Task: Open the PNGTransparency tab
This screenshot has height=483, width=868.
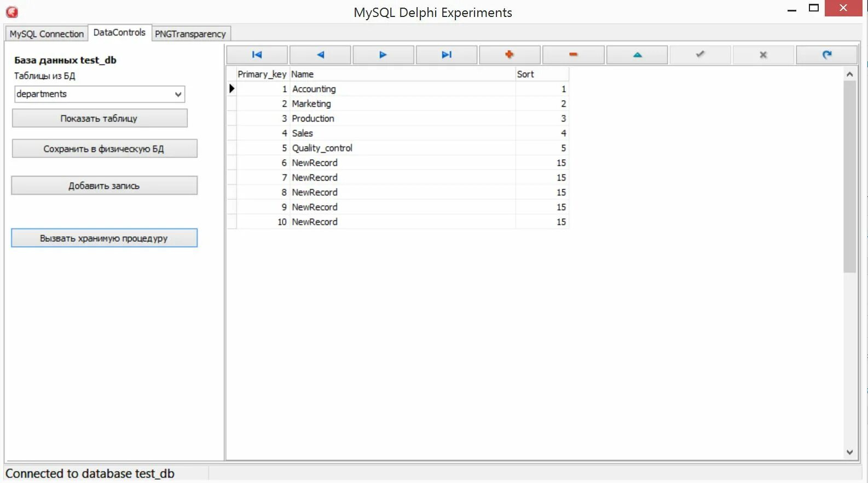Action: (x=190, y=33)
